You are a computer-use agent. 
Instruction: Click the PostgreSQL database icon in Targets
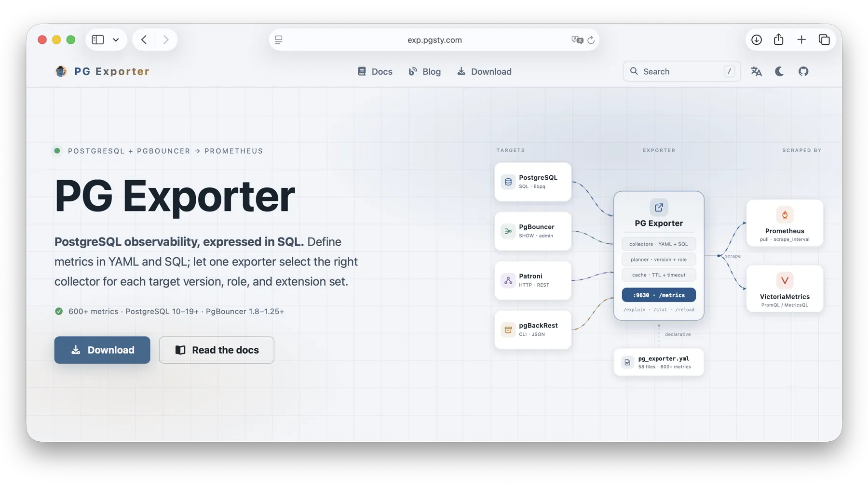(508, 182)
